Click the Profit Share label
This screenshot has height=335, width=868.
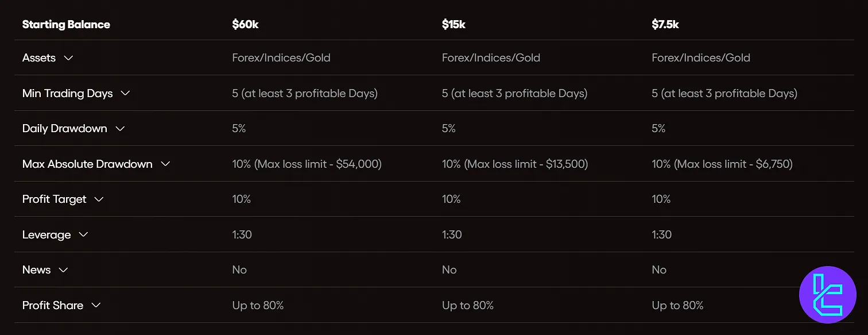coord(53,305)
